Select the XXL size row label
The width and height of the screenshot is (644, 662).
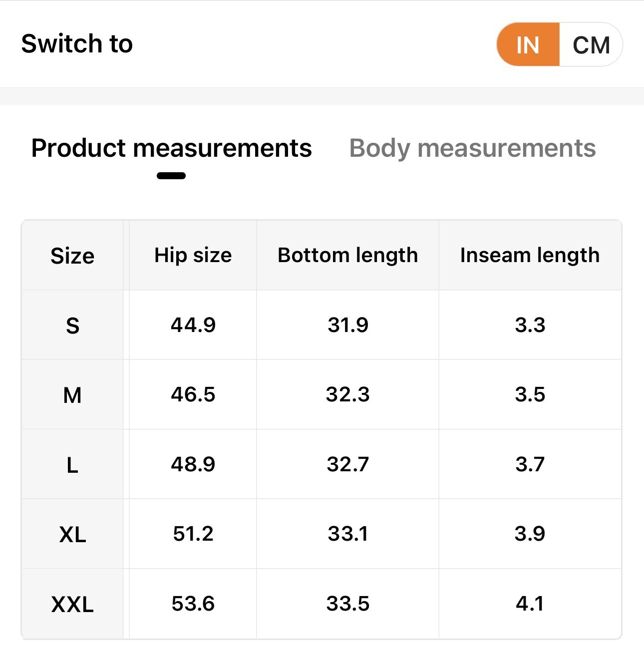[72, 604]
